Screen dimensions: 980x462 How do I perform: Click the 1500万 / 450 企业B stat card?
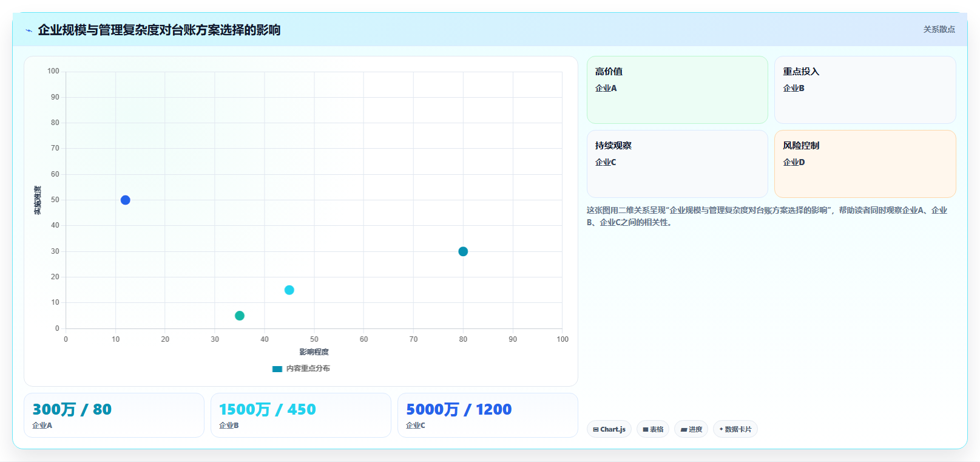pyautogui.click(x=301, y=415)
